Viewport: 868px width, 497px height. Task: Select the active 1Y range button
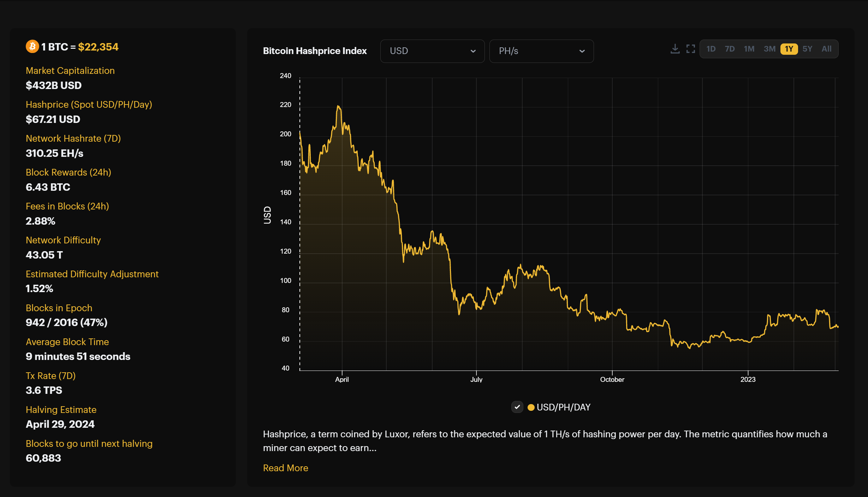[x=789, y=49]
